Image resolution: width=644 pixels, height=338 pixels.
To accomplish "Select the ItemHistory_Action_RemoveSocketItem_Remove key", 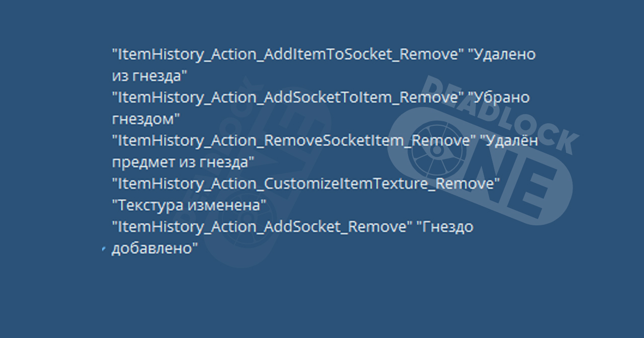I will pos(294,141).
